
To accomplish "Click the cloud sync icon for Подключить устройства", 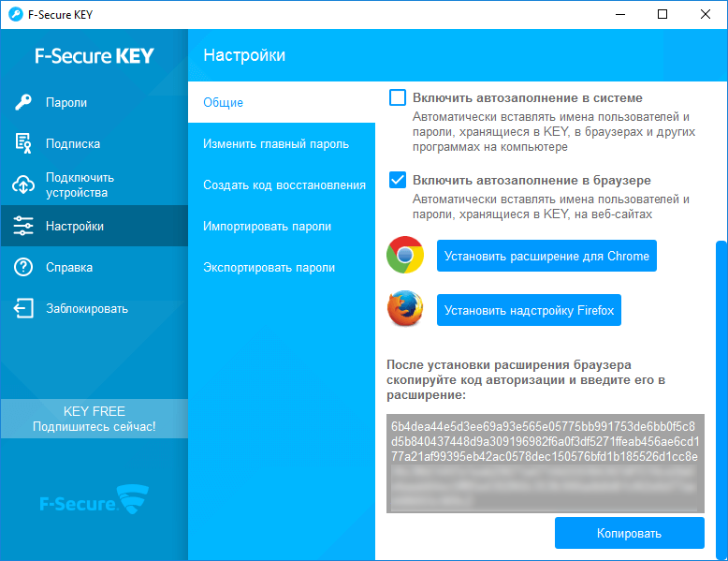I will (x=23, y=185).
